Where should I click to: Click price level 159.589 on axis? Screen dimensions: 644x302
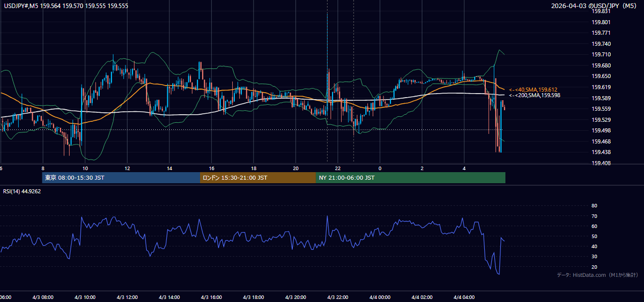pyautogui.click(x=601, y=98)
